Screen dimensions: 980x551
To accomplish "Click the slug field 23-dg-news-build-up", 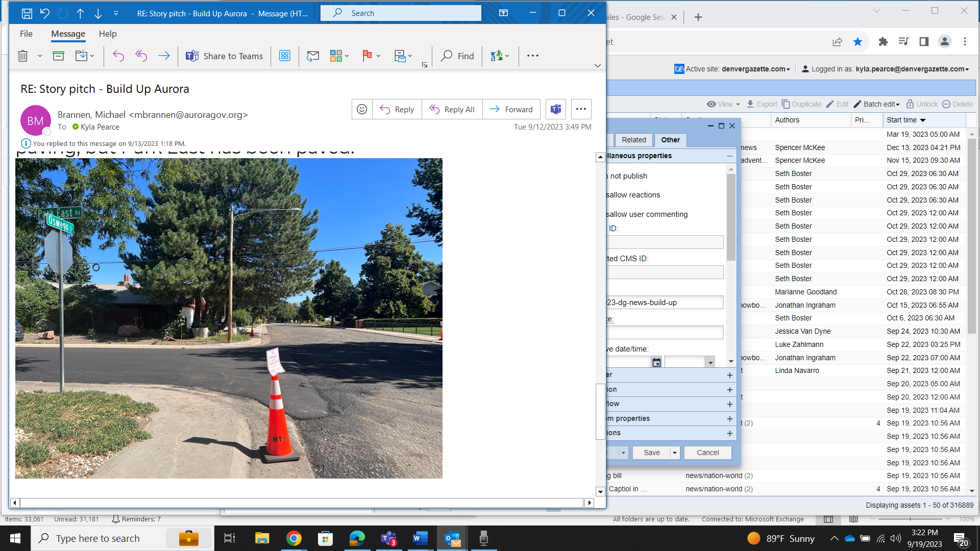I will pyautogui.click(x=665, y=303).
